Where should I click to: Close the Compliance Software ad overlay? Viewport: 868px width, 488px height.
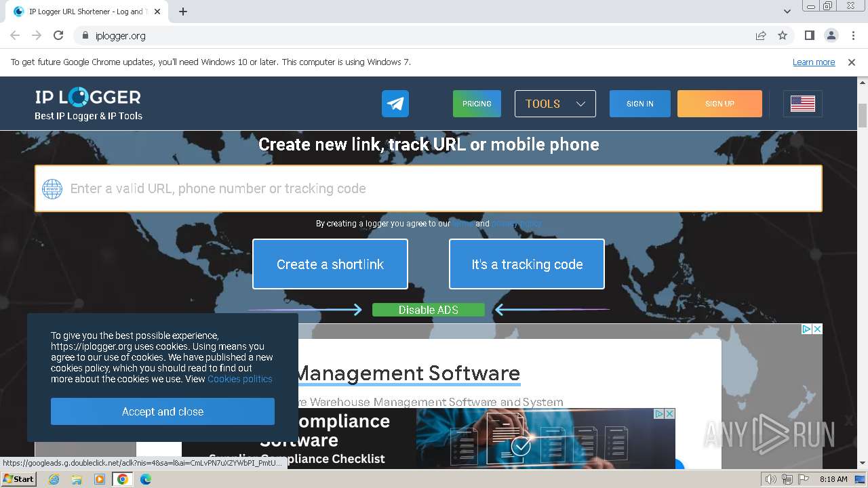(669, 413)
